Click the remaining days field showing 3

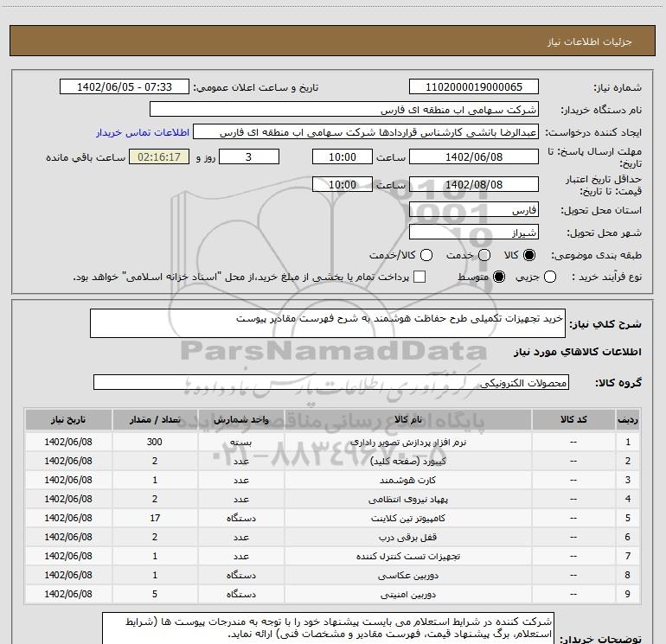(x=249, y=157)
